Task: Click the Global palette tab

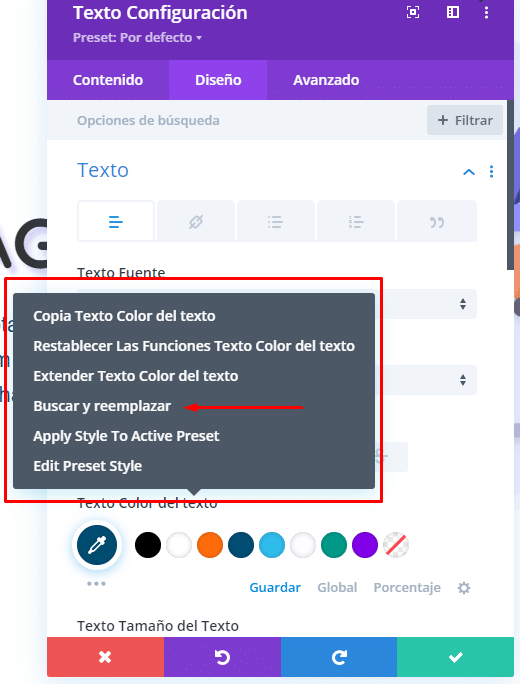Action: click(337, 588)
